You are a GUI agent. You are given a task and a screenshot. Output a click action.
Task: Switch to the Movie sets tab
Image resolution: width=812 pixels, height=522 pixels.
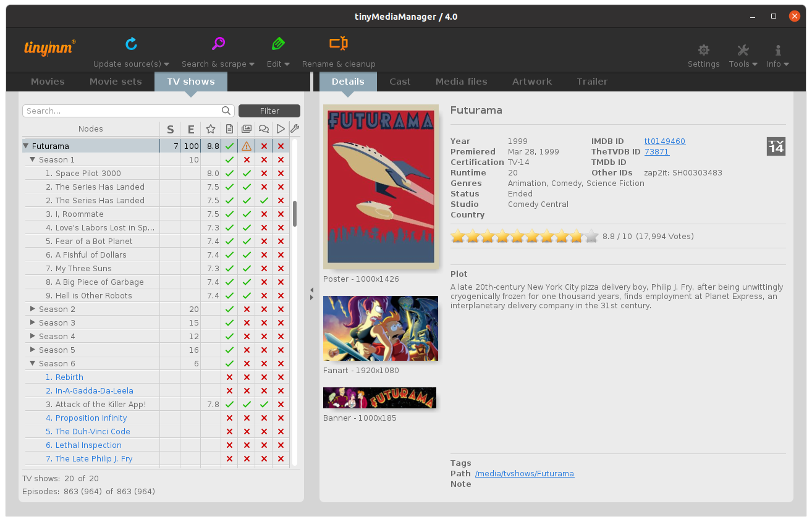(x=116, y=82)
